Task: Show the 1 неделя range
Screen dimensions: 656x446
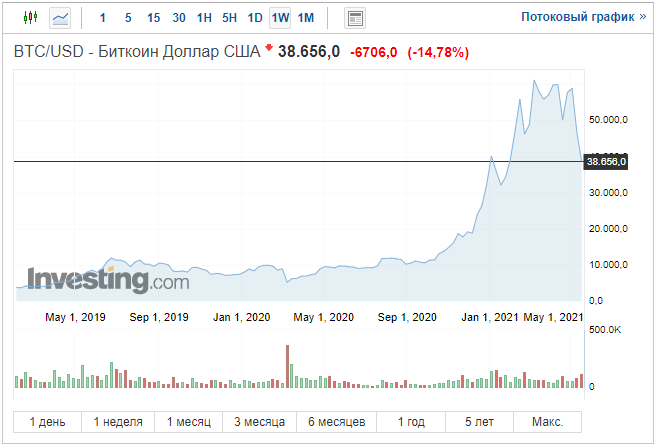Action: (118, 421)
